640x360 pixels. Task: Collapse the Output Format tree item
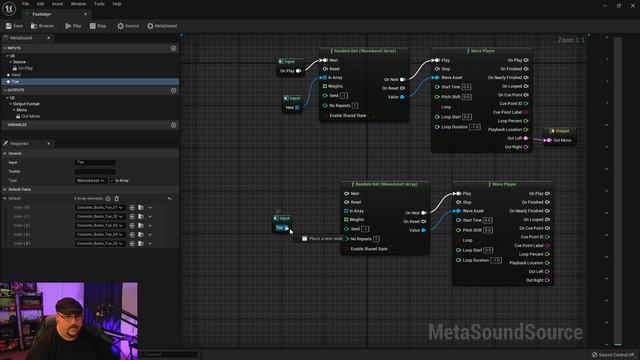click(11, 104)
